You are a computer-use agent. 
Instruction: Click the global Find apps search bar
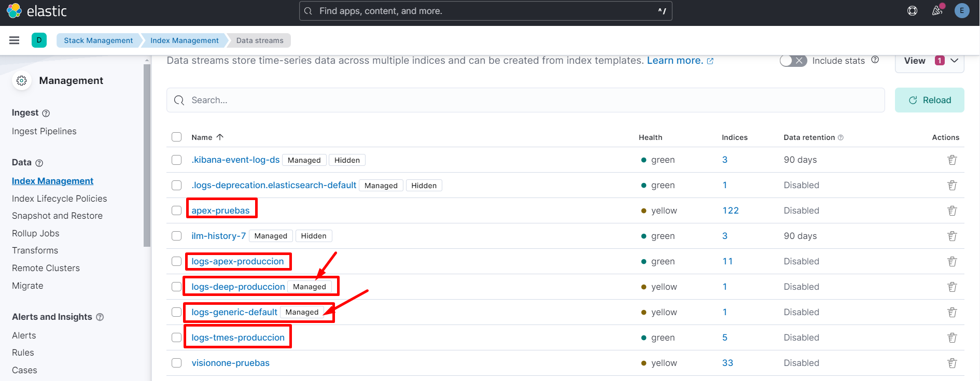(x=486, y=11)
